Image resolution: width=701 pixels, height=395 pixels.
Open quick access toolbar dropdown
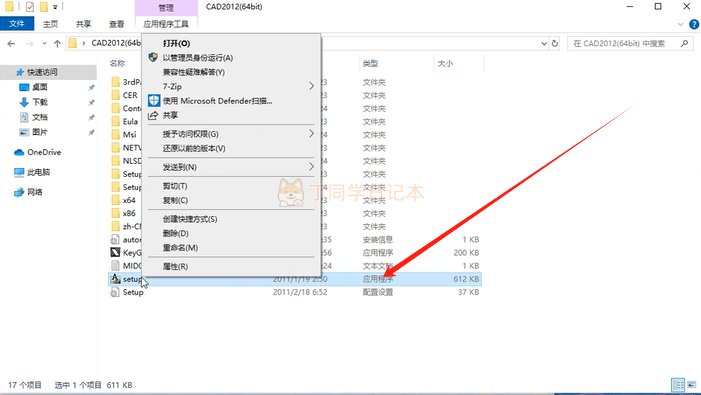[55, 7]
